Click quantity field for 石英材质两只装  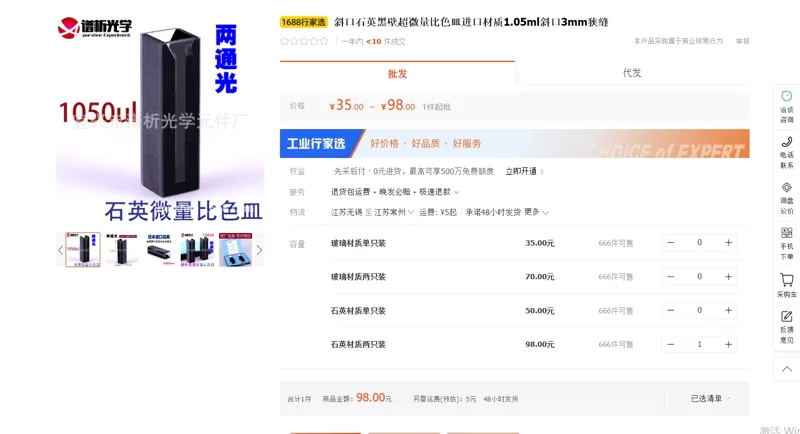coord(699,344)
